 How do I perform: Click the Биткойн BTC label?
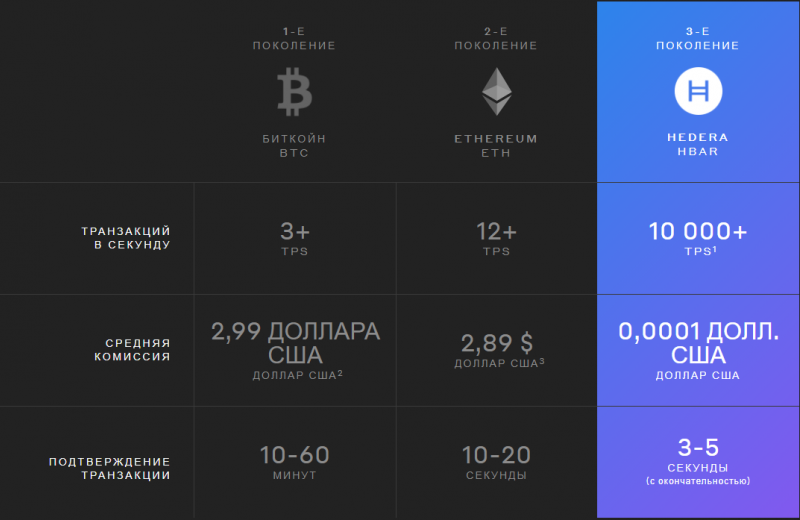click(x=294, y=145)
